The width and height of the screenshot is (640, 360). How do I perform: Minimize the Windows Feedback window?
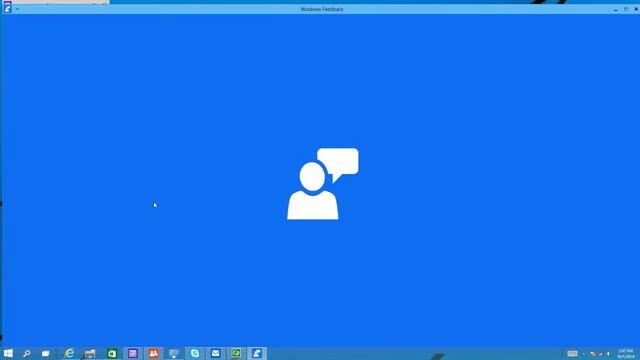pos(616,9)
